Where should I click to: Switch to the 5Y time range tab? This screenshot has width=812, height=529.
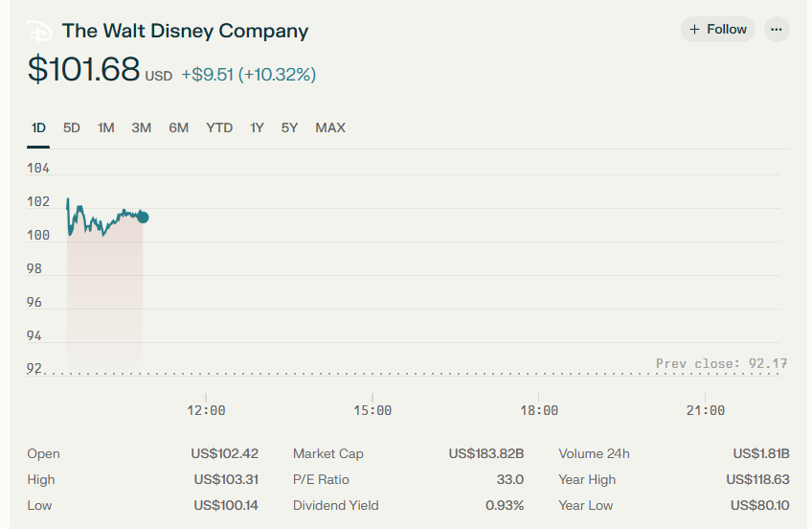click(x=289, y=127)
